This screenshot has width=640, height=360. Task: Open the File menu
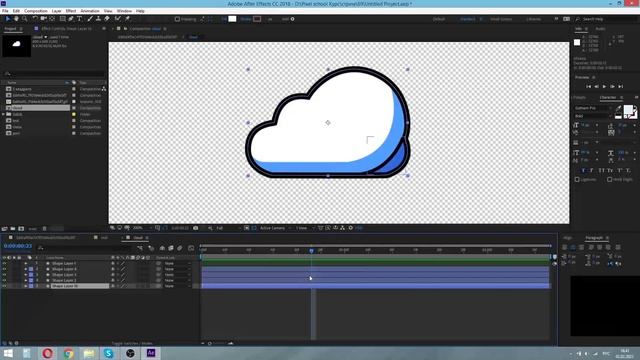(x=5, y=11)
